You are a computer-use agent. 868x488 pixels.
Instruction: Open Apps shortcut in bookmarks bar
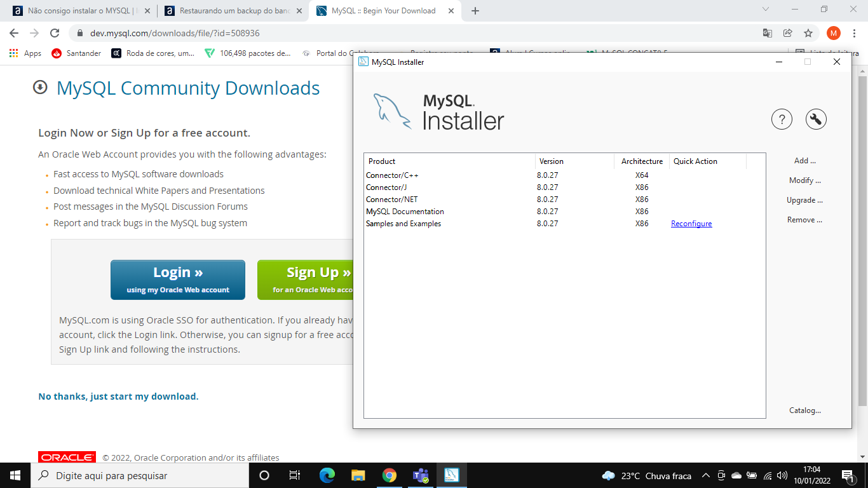tap(25, 53)
